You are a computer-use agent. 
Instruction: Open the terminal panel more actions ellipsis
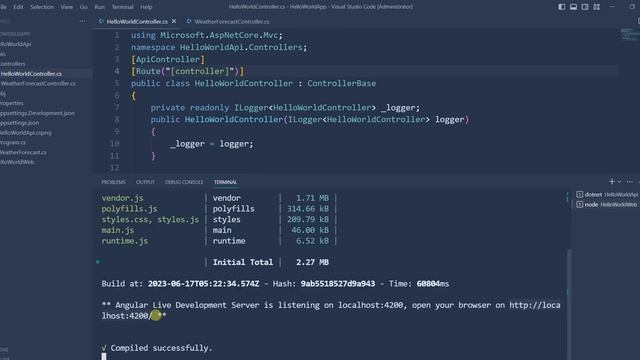(630, 182)
